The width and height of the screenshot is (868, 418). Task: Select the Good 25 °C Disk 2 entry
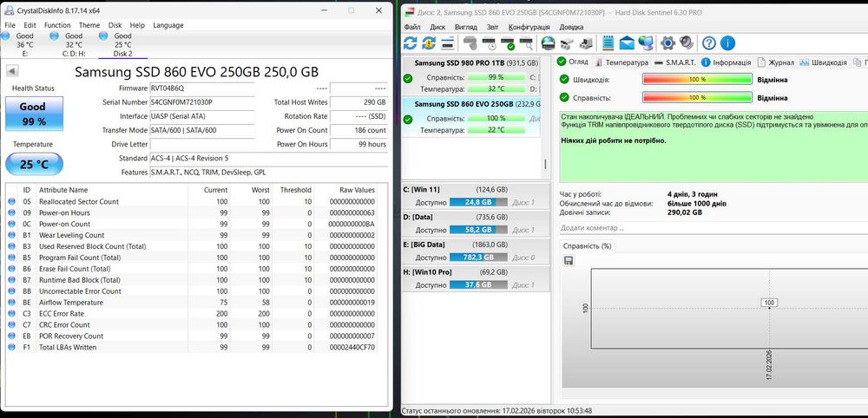tap(123, 44)
